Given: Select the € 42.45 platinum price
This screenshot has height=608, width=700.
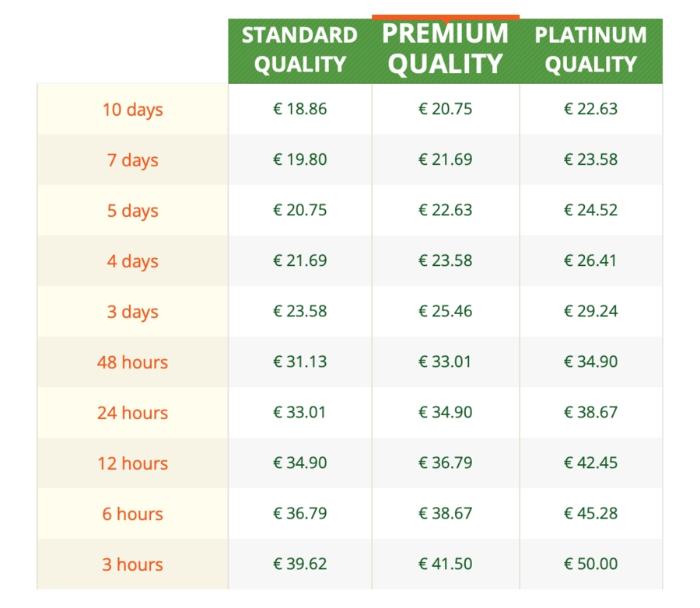Looking at the screenshot, I should click(x=590, y=463).
